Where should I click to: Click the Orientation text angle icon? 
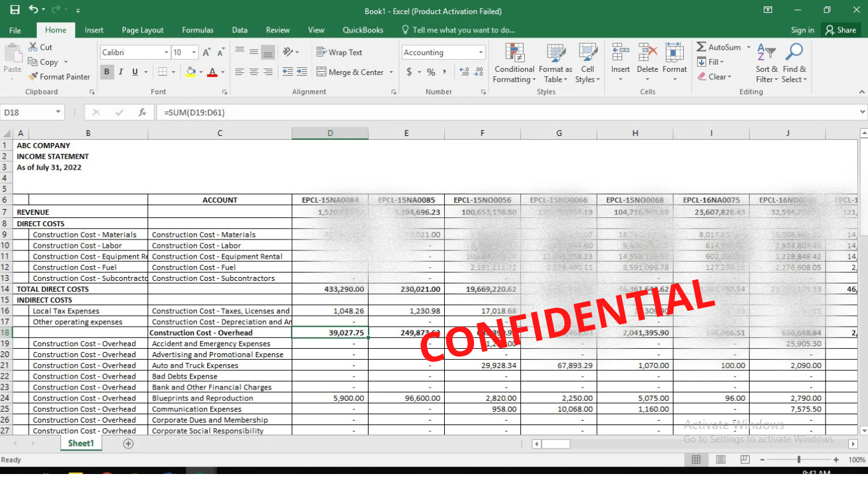click(288, 52)
